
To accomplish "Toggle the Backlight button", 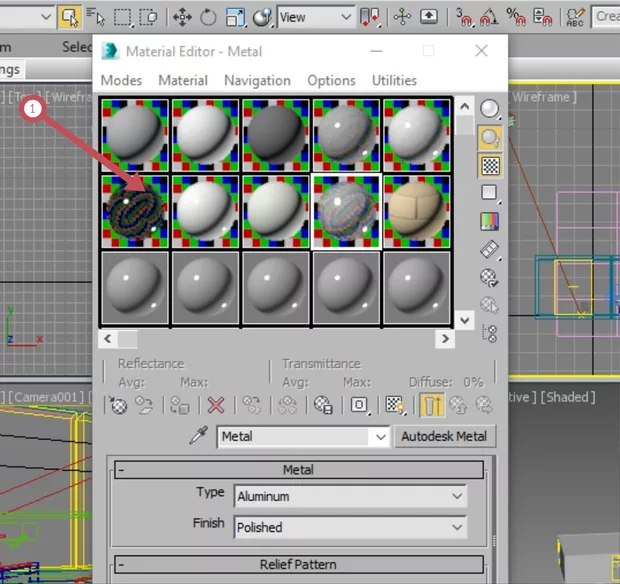I will click(x=489, y=137).
